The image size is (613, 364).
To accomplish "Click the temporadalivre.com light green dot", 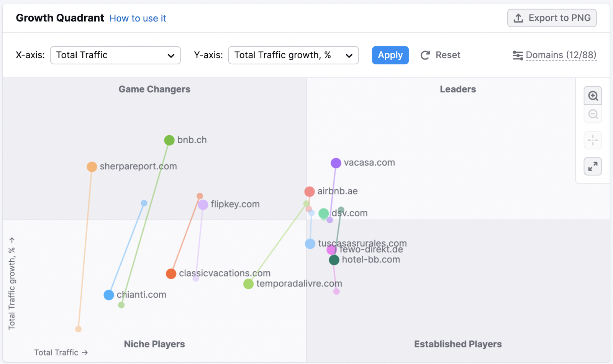I will pyautogui.click(x=249, y=284).
